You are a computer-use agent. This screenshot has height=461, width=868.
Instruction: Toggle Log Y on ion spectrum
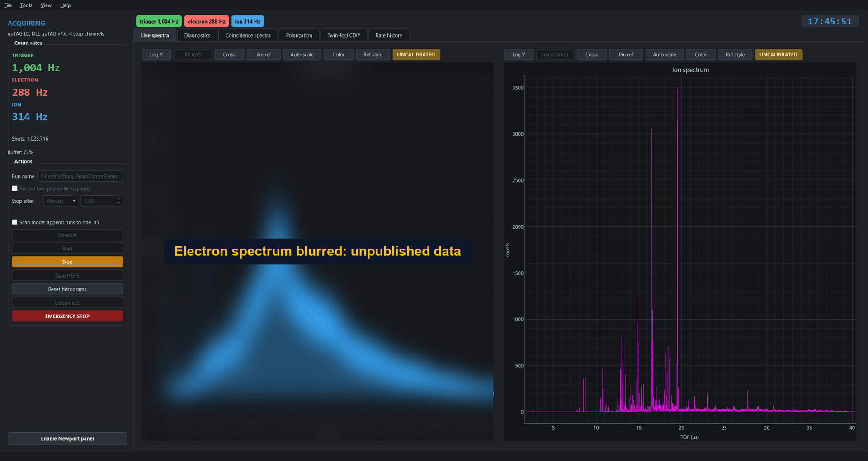click(519, 55)
